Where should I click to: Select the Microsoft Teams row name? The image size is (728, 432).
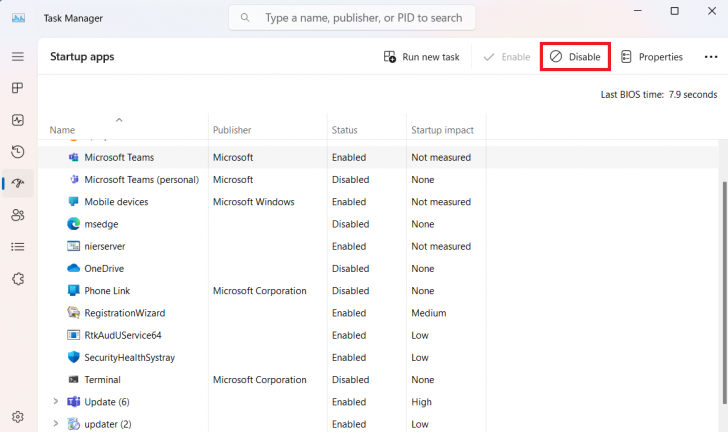pos(119,157)
